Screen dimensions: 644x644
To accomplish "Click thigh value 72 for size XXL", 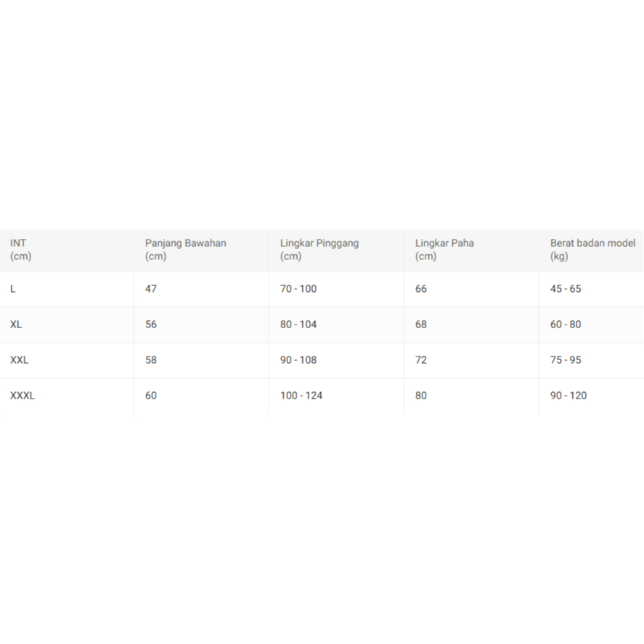I will point(421,360).
